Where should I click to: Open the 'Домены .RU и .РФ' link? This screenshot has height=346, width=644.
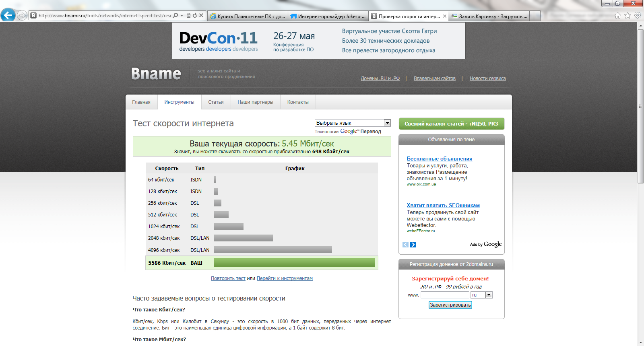[x=380, y=78]
